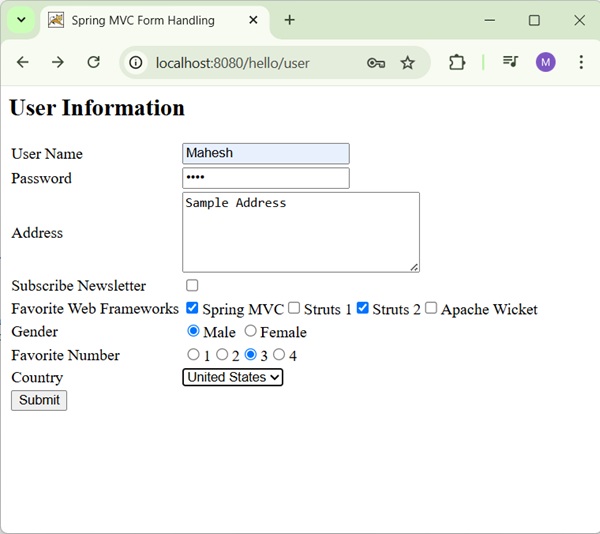Close the browser window
This screenshot has height=534, width=600.
[579, 20]
